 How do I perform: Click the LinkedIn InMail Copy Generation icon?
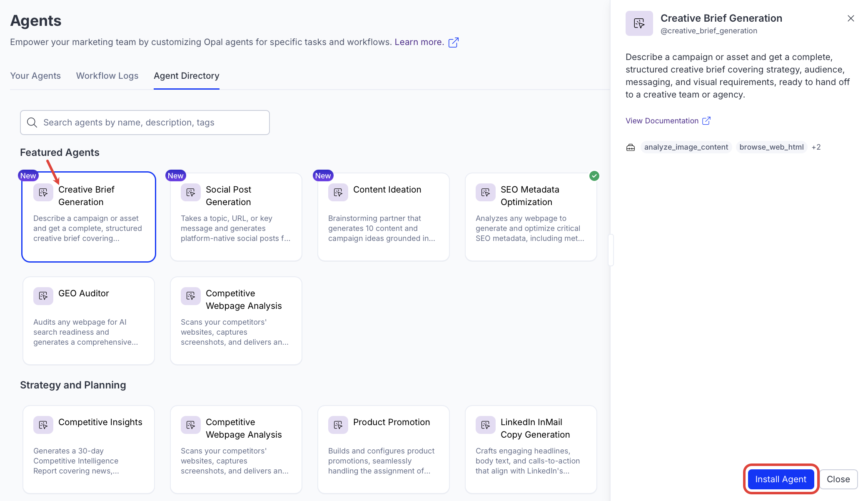[486, 425]
